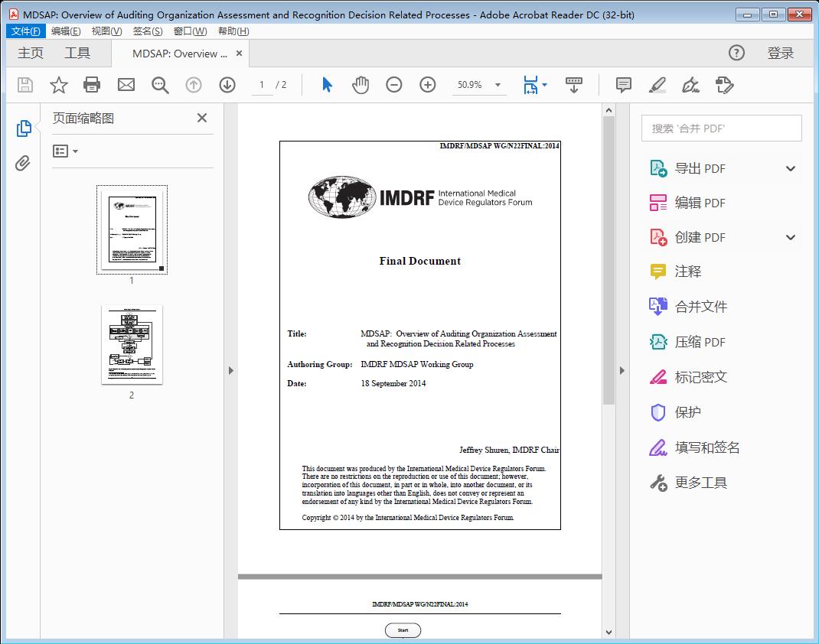Zoom in using the plus icon
Screen dimensions: 819x644
[428, 84]
